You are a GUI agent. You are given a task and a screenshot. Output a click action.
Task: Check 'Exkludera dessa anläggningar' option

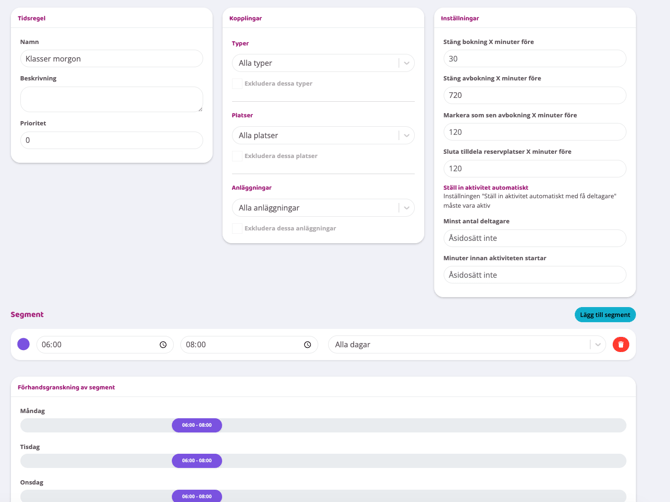click(x=238, y=228)
